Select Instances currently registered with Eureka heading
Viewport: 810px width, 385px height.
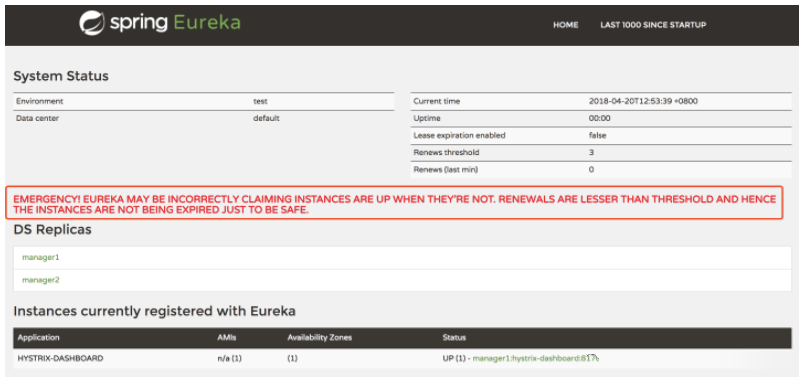[x=154, y=311]
